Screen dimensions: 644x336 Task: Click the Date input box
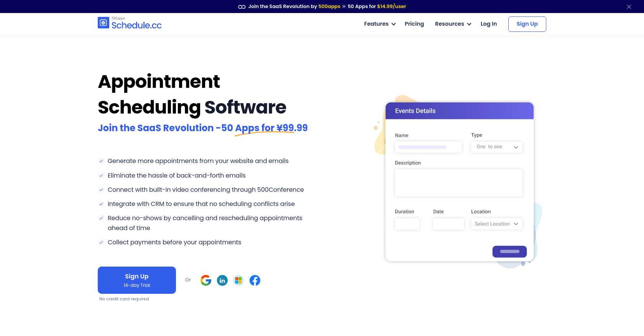click(449, 224)
